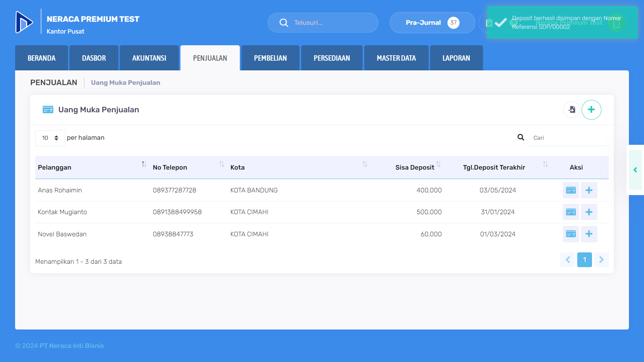Image resolution: width=644 pixels, height=362 pixels.
Task: Open the AKUNTANSI tab
Action: 149,58
